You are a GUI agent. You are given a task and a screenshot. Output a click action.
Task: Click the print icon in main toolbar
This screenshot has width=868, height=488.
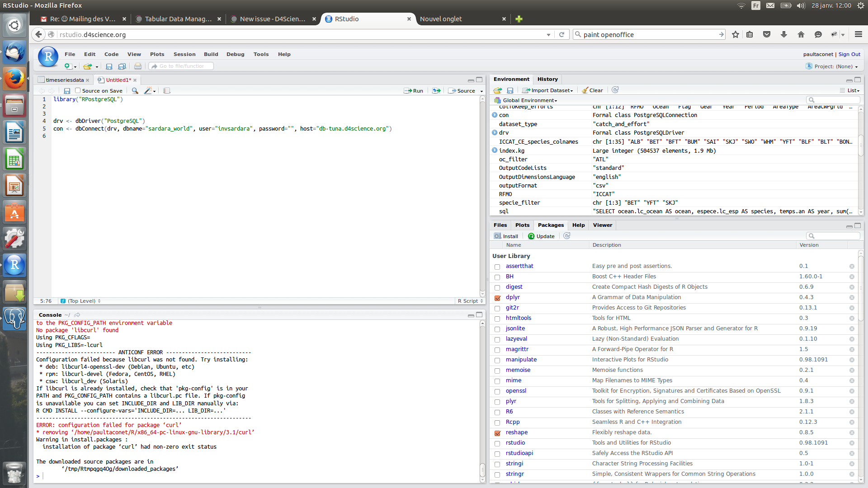(138, 66)
